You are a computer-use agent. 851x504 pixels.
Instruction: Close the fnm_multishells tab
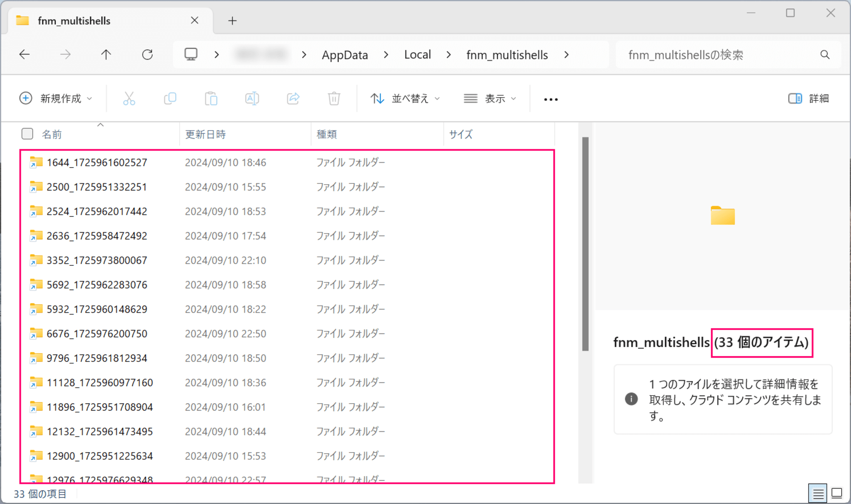tap(194, 20)
